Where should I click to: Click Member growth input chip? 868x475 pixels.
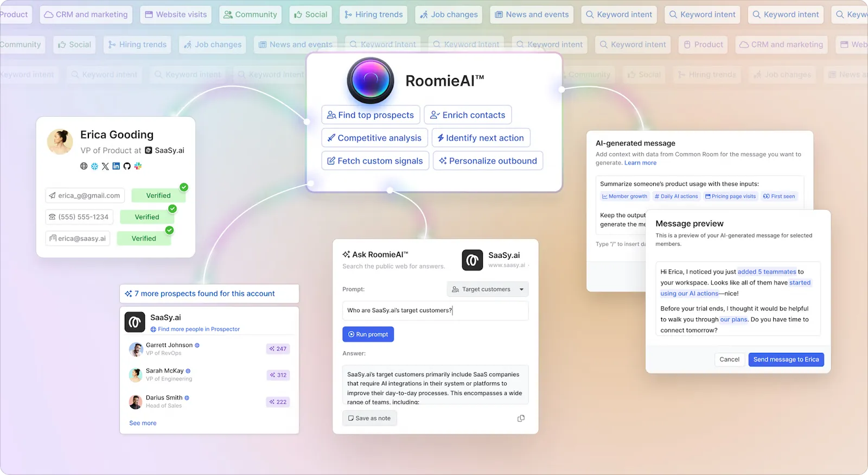(x=624, y=197)
